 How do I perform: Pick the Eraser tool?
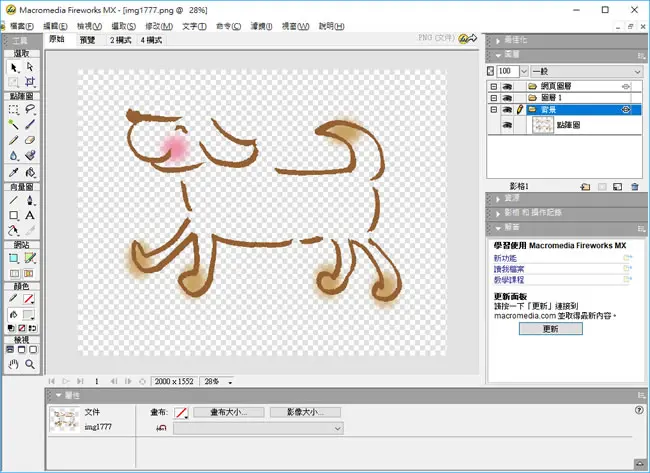pyautogui.click(x=29, y=140)
